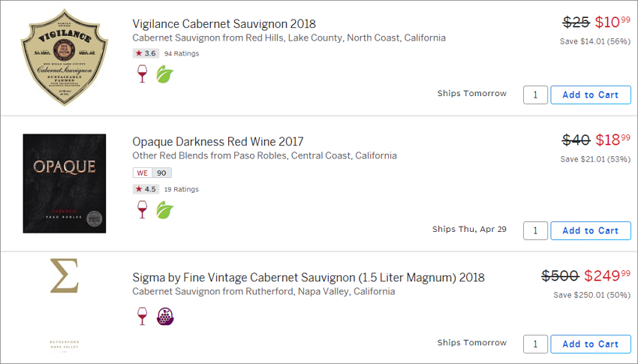Click green leaf icon under Opaque Darkness
Viewport: 638px width, 364px height.
[165, 210]
